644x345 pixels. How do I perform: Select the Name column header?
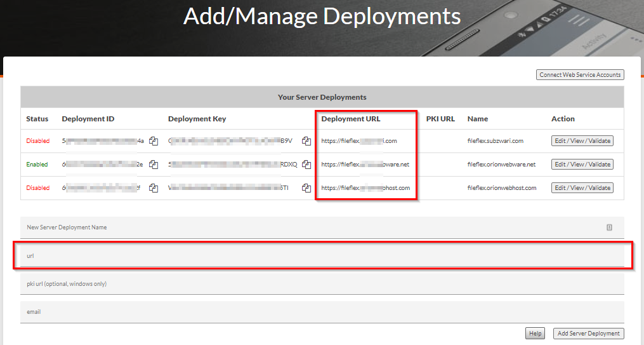478,119
